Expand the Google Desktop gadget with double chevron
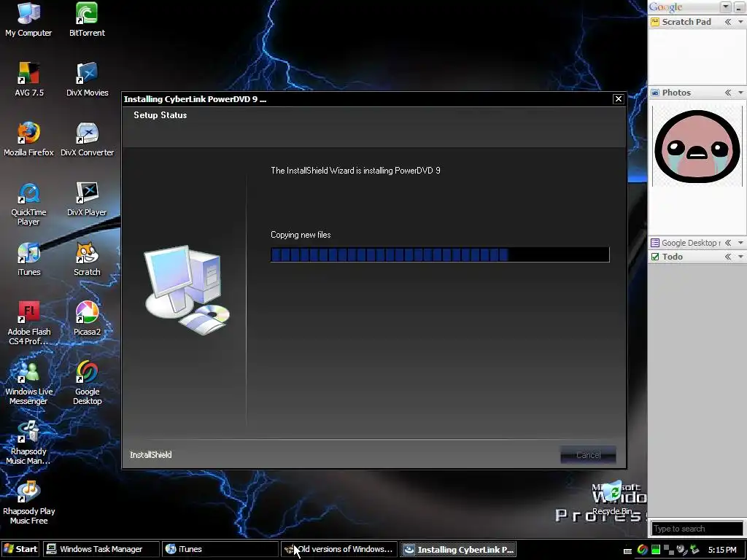The width and height of the screenshot is (747, 560). click(728, 243)
